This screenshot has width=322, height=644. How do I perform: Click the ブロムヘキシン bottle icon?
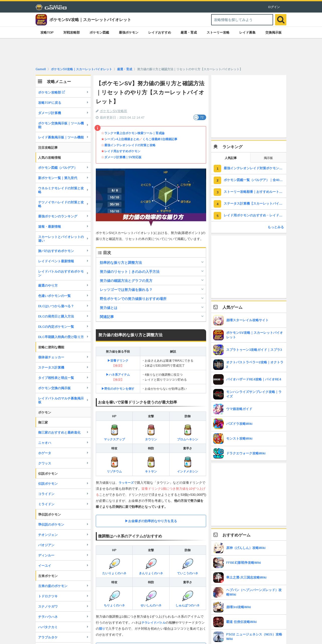point(188,430)
